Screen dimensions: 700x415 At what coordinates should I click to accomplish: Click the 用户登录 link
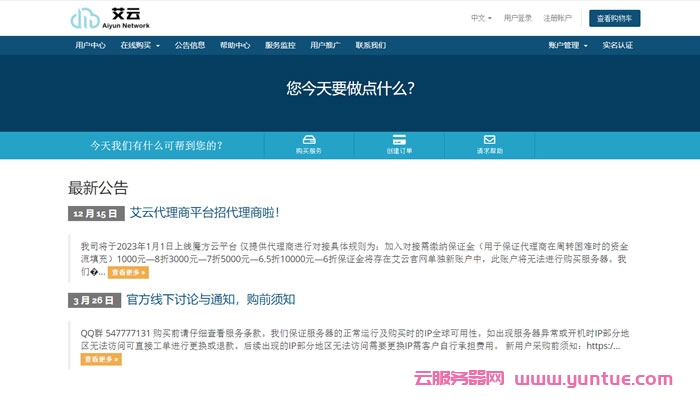click(x=517, y=18)
